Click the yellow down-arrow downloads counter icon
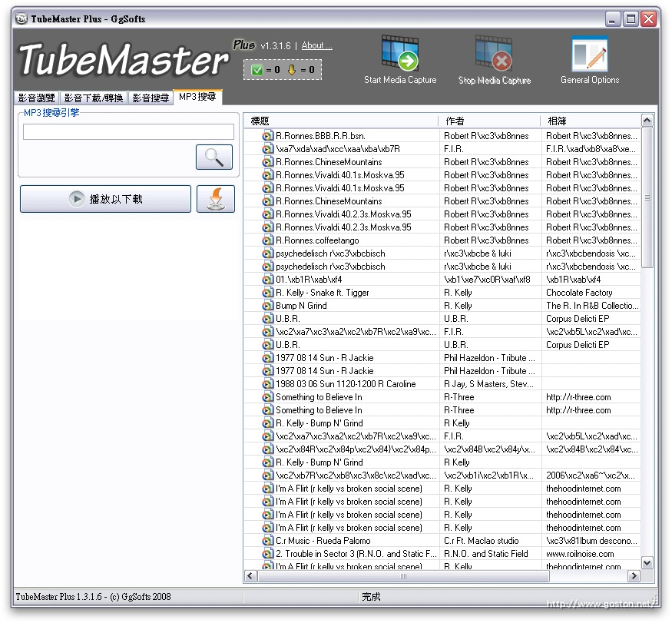The height and width of the screenshot is (623, 672). (x=292, y=69)
